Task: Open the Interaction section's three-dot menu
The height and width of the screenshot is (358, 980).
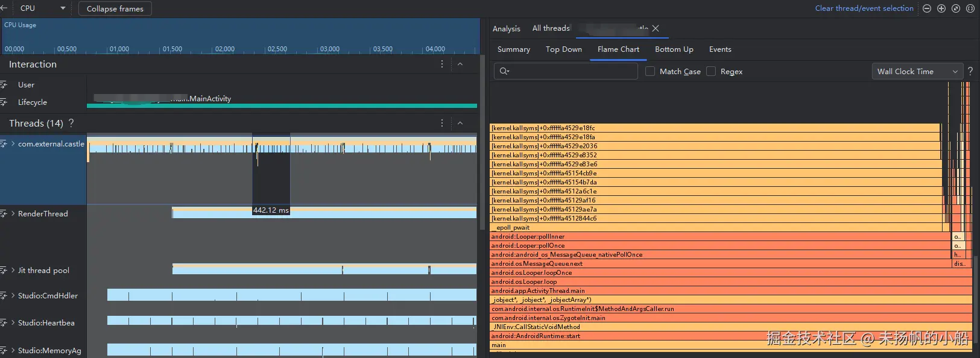Action: pos(442,64)
